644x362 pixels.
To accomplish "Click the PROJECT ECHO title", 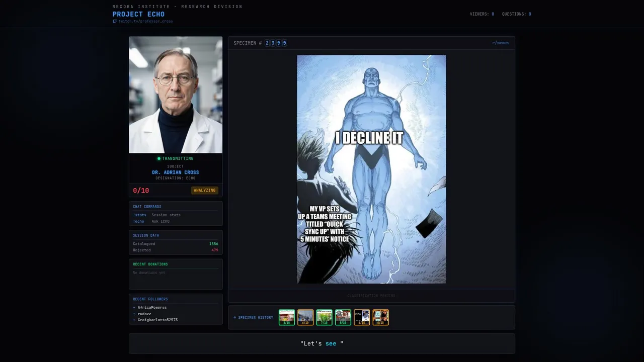I will pyautogui.click(x=138, y=14).
